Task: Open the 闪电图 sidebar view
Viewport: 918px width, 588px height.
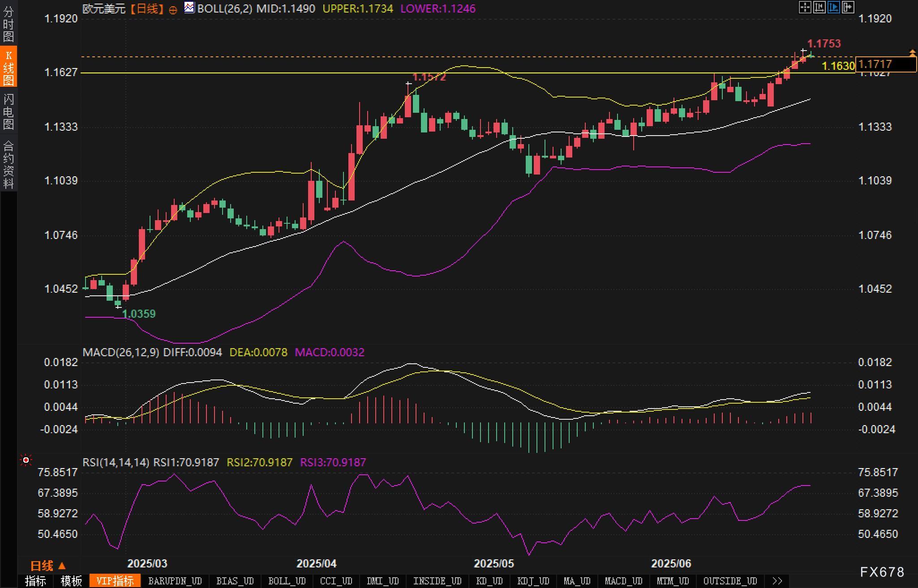Action: point(9,111)
